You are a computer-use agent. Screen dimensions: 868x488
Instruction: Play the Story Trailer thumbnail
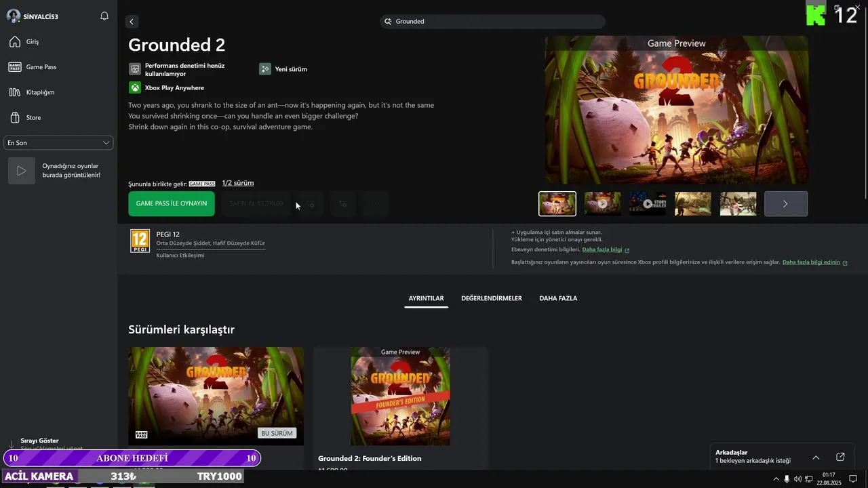pos(648,203)
